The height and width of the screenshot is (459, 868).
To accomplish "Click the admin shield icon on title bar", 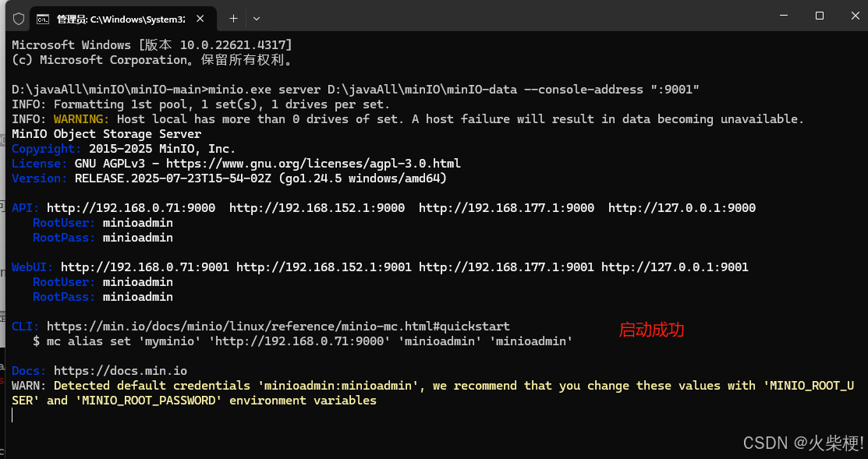I will [x=17, y=17].
